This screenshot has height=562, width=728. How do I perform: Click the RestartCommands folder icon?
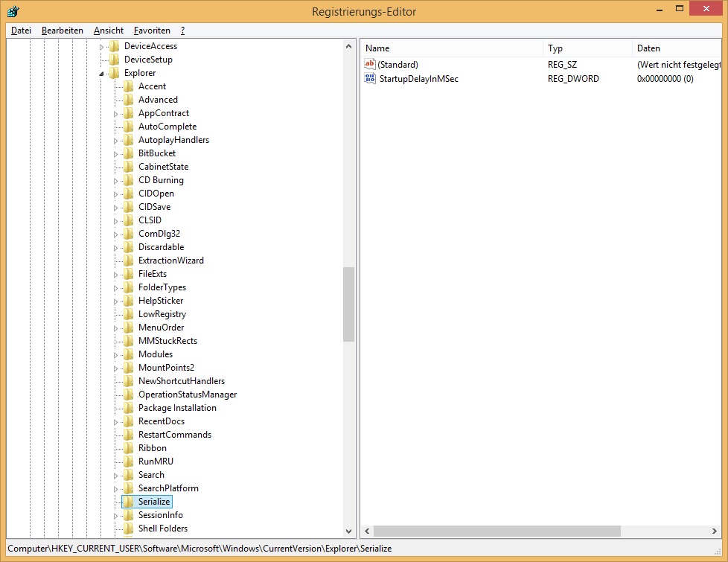click(129, 434)
